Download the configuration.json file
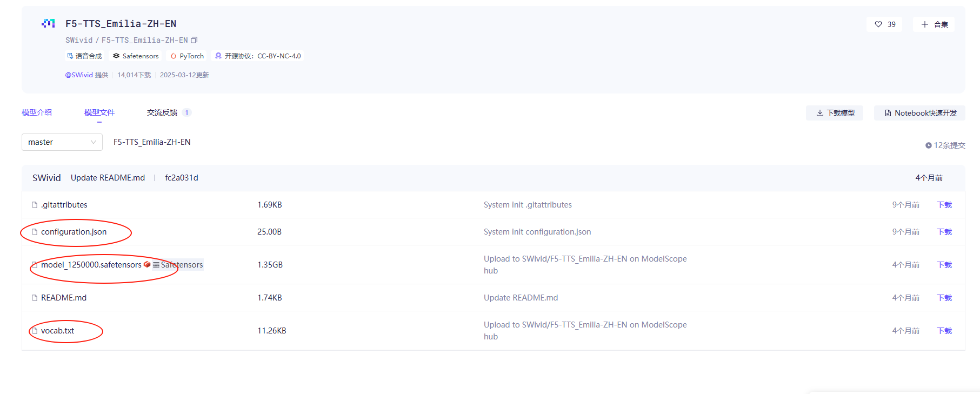 (x=944, y=232)
